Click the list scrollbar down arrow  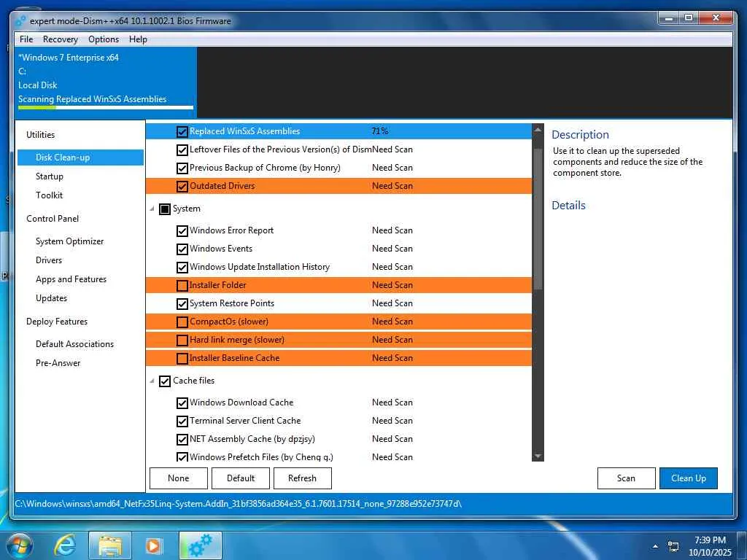[538, 456]
